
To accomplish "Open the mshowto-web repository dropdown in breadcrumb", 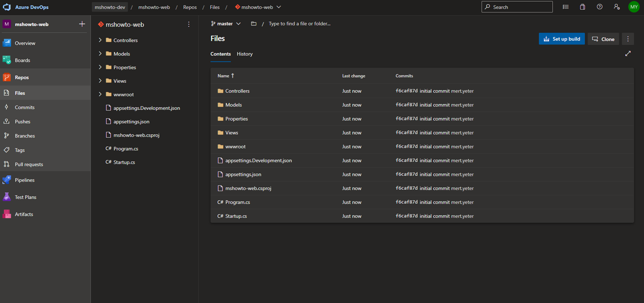I will click(258, 7).
